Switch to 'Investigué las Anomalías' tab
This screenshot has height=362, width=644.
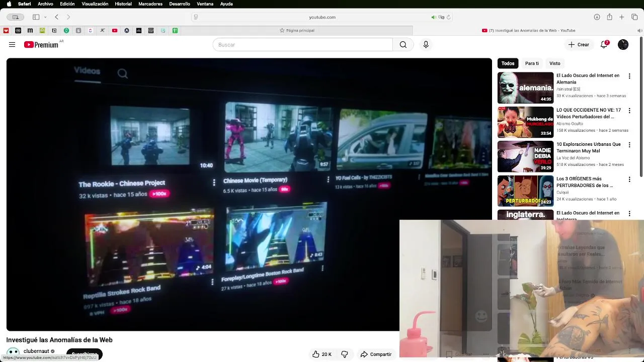click(x=528, y=31)
